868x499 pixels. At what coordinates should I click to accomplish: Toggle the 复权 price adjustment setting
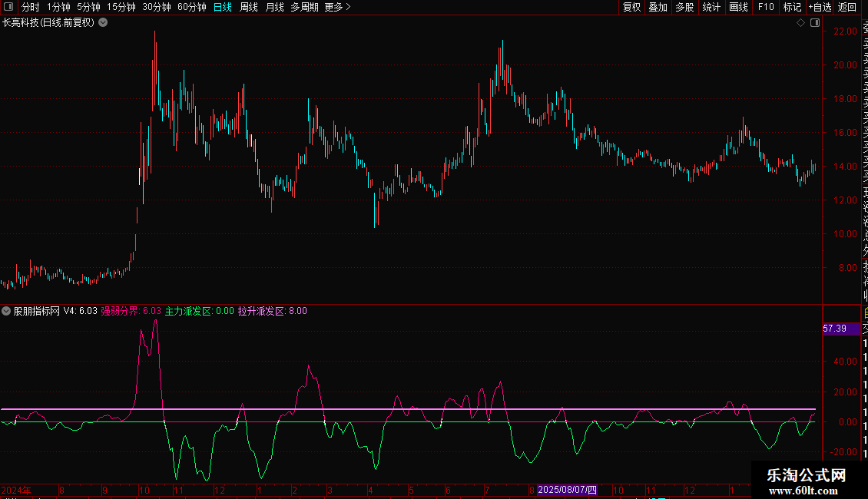(x=631, y=7)
